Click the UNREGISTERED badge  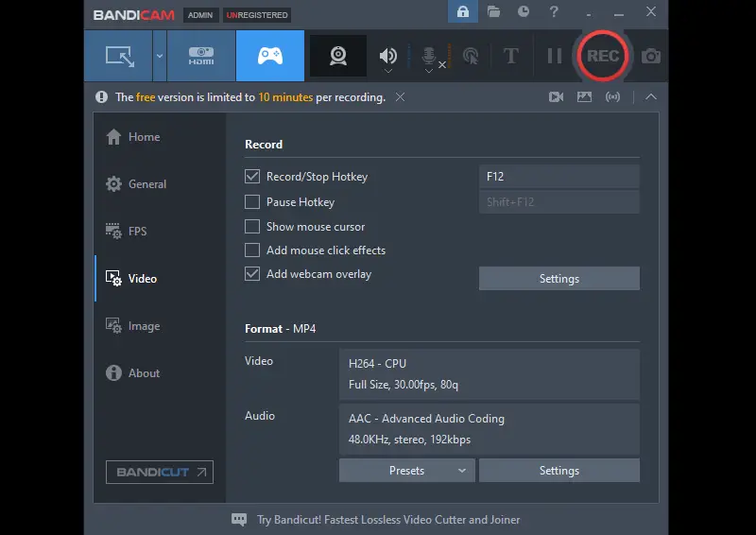pos(257,15)
